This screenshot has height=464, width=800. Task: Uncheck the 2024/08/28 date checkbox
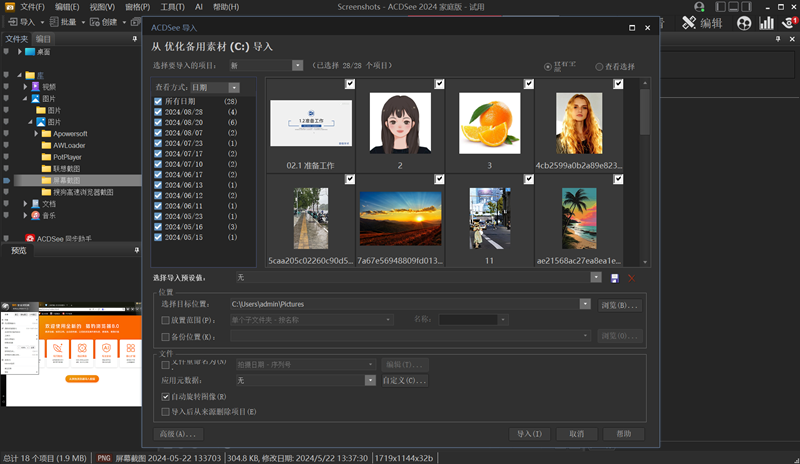(x=158, y=112)
